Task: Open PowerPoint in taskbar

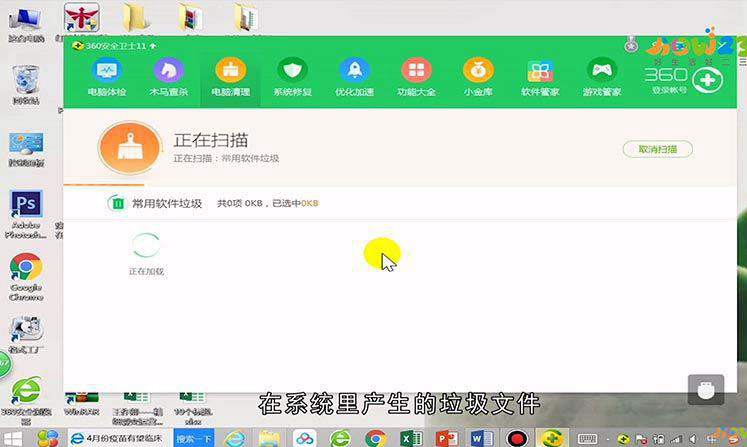Action: [446, 438]
